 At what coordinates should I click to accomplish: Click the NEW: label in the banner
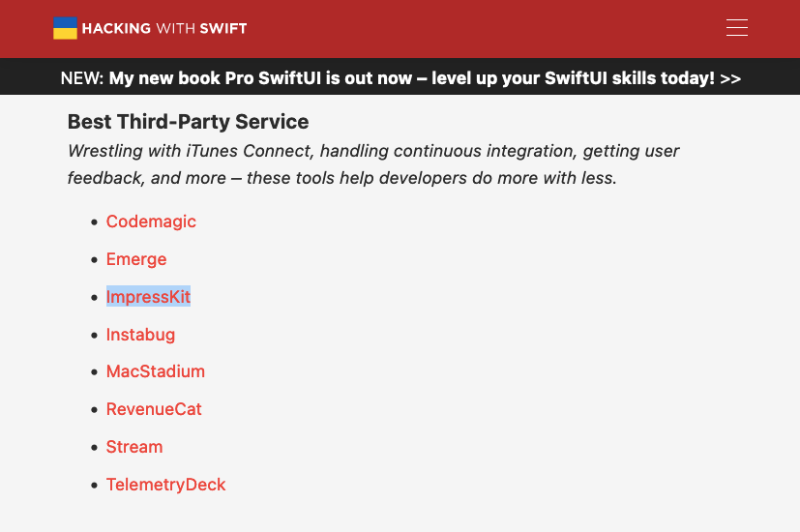82,78
